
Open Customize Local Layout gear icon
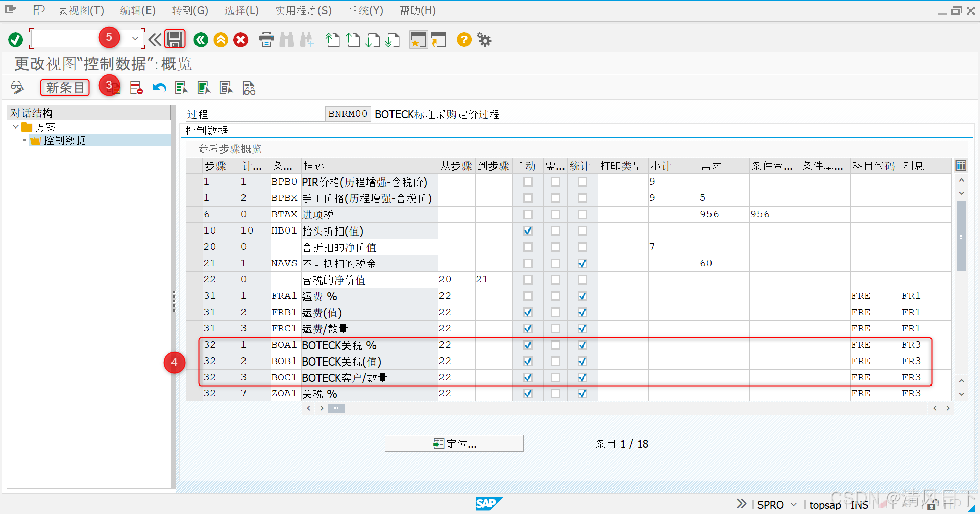[x=484, y=40]
